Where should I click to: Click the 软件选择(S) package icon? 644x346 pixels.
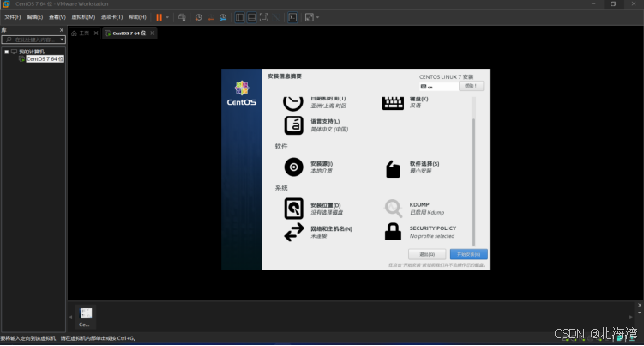pos(393,168)
